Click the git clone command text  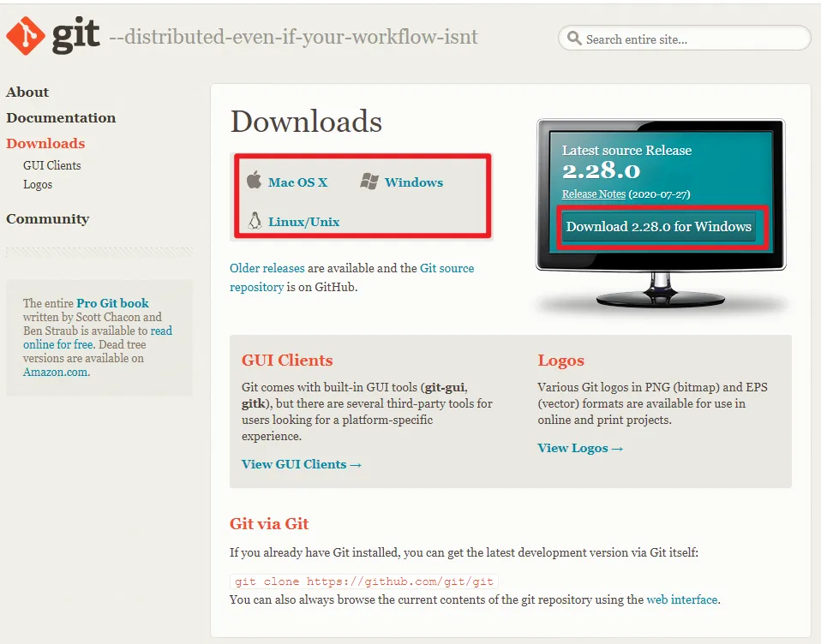tap(364, 581)
